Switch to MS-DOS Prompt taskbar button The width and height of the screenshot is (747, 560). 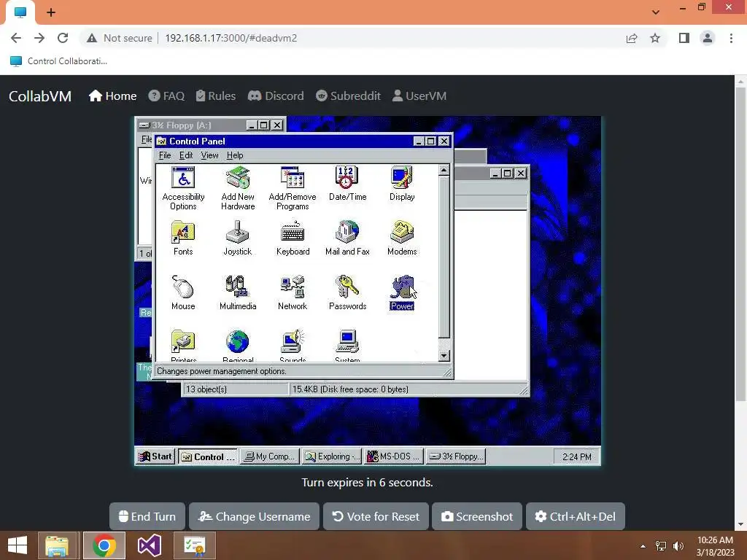point(393,456)
